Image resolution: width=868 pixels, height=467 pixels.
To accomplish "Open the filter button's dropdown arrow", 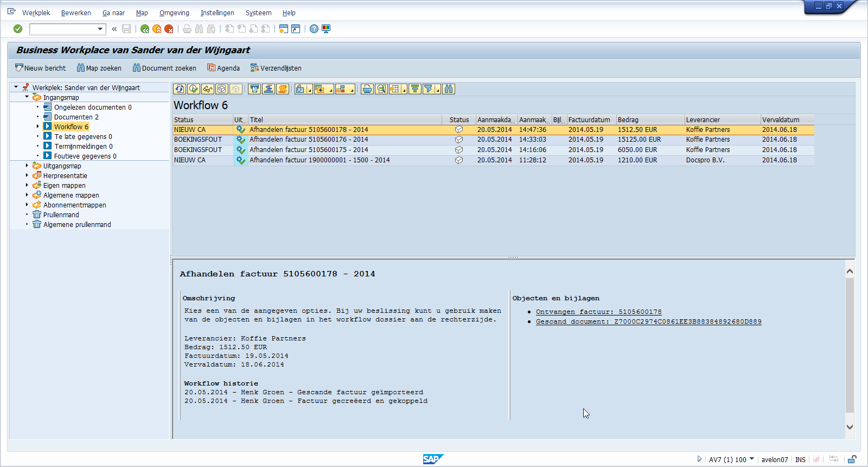I will pyautogui.click(x=438, y=90).
